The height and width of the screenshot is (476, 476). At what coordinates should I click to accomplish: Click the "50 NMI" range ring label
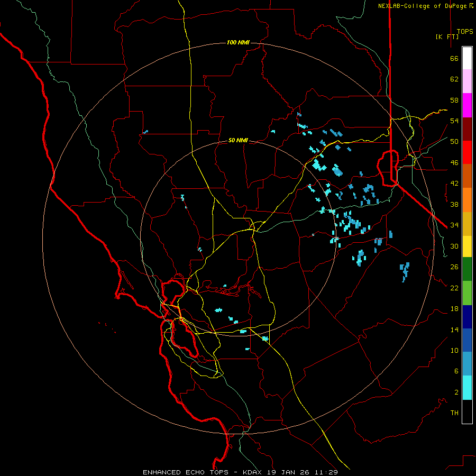tap(238, 140)
